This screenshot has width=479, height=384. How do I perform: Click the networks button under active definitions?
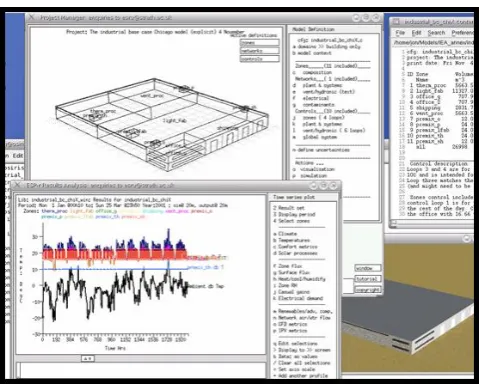(260, 51)
